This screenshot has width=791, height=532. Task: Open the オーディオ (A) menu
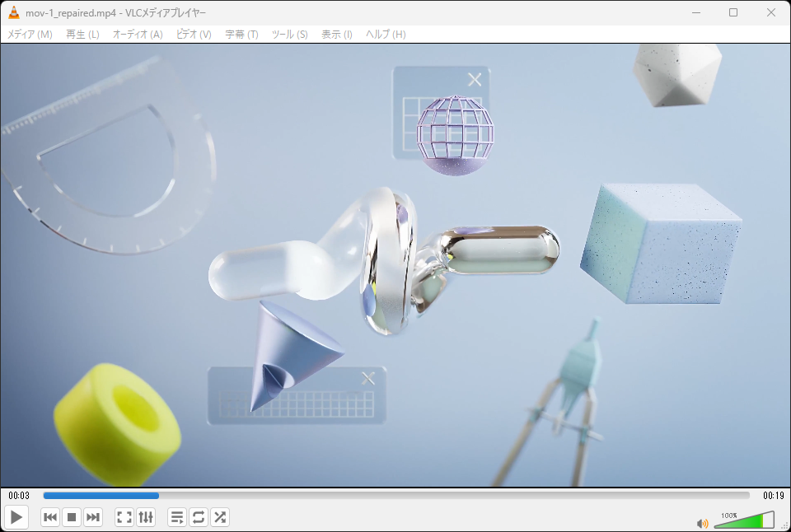[x=138, y=35]
